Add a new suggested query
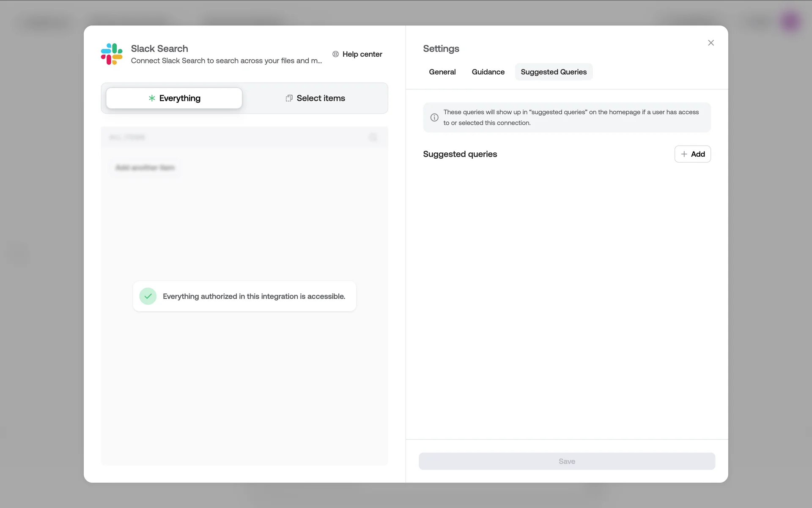This screenshot has height=508, width=812. pyautogui.click(x=692, y=154)
